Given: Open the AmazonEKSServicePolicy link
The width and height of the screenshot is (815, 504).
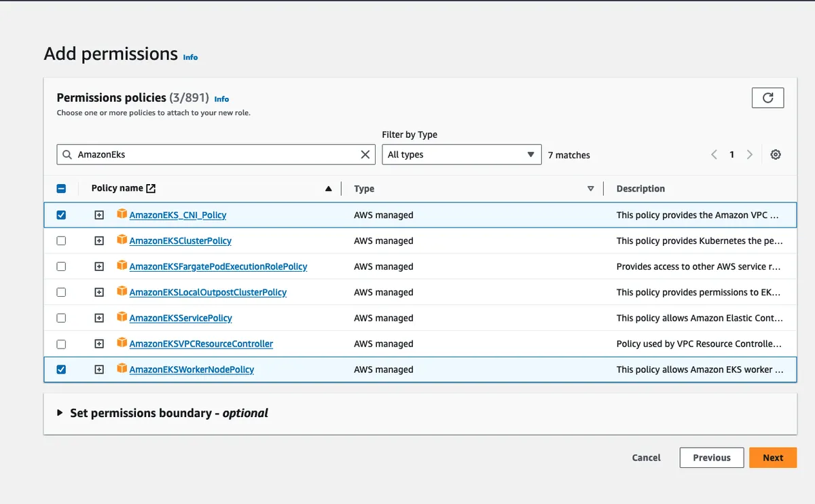Looking at the screenshot, I should click(x=181, y=319).
